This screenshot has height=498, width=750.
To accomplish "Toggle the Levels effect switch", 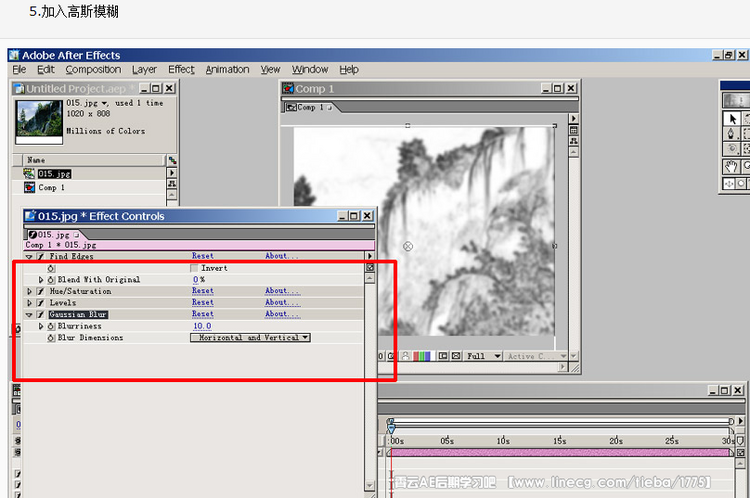I will 41,303.
